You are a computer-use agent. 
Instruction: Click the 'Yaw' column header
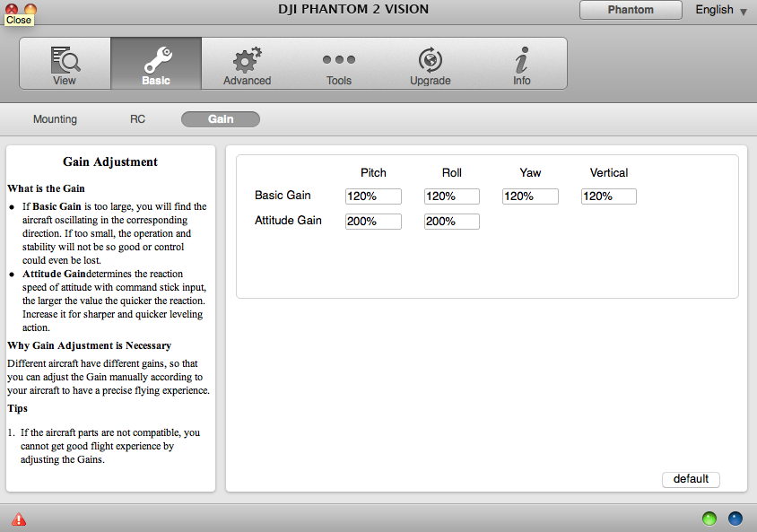click(x=530, y=173)
